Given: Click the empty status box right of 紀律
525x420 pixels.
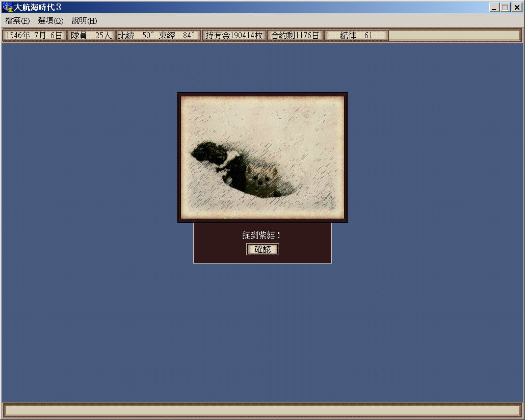Looking at the screenshot, I should (454, 36).
